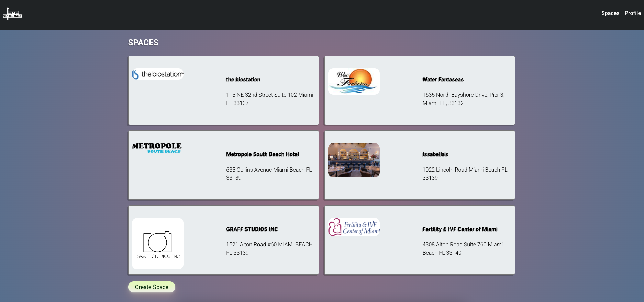Click address 115 NE 32nd Street
This screenshot has height=302, width=644.
pyautogui.click(x=270, y=99)
